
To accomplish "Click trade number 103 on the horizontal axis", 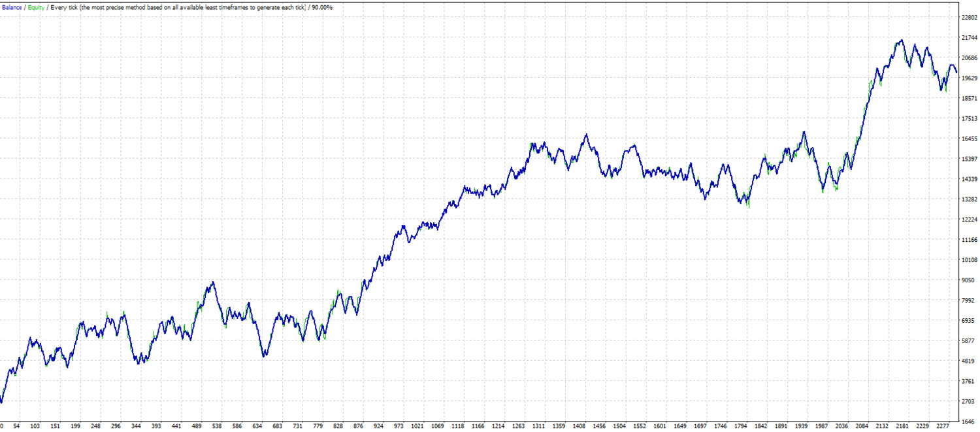I will point(35,426).
